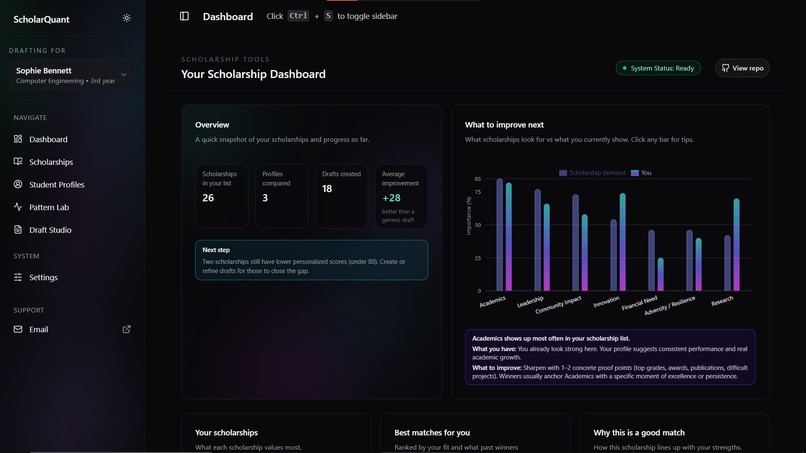The height and width of the screenshot is (453, 806).
Task: Click the Email envelope icon
Action: [18, 329]
